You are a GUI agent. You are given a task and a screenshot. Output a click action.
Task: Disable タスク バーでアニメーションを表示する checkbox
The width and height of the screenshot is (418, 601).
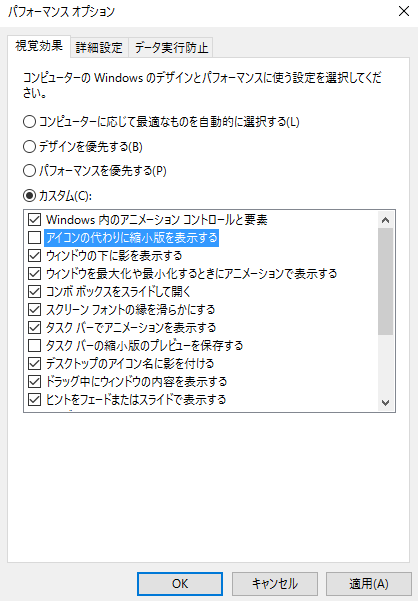point(34,328)
